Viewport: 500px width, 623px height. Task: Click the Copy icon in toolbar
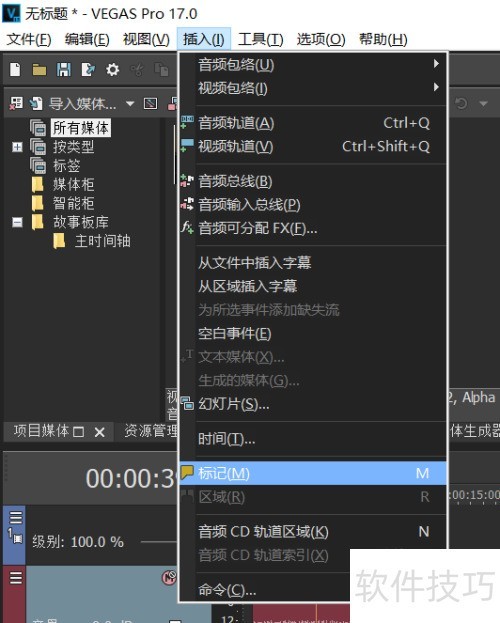click(x=161, y=70)
